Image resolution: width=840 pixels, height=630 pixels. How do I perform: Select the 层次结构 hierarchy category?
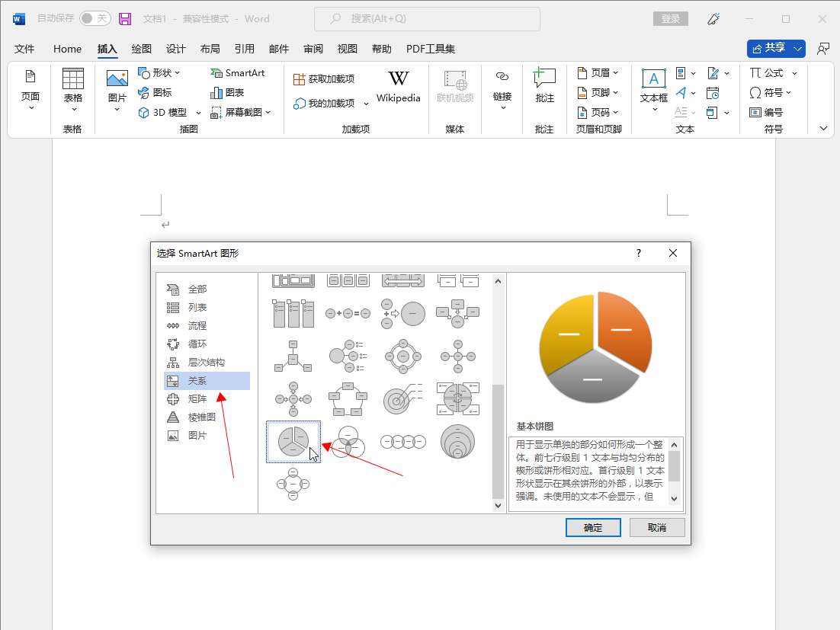(207, 363)
